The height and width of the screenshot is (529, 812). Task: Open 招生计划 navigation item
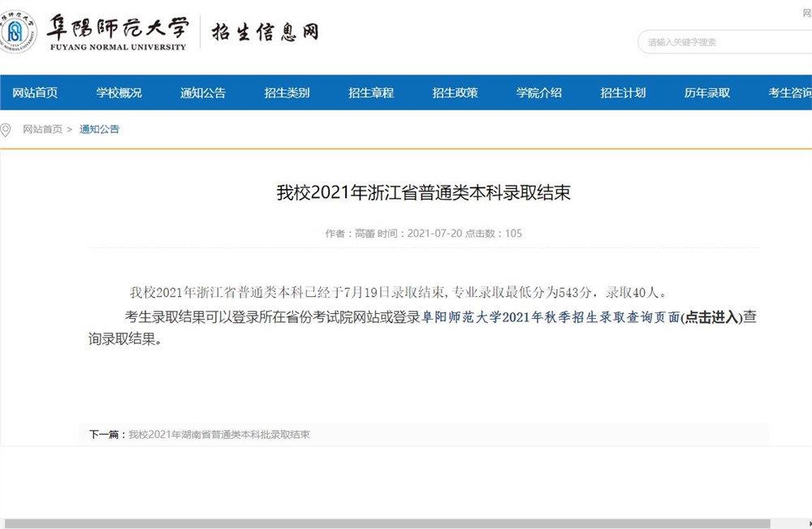(x=623, y=92)
